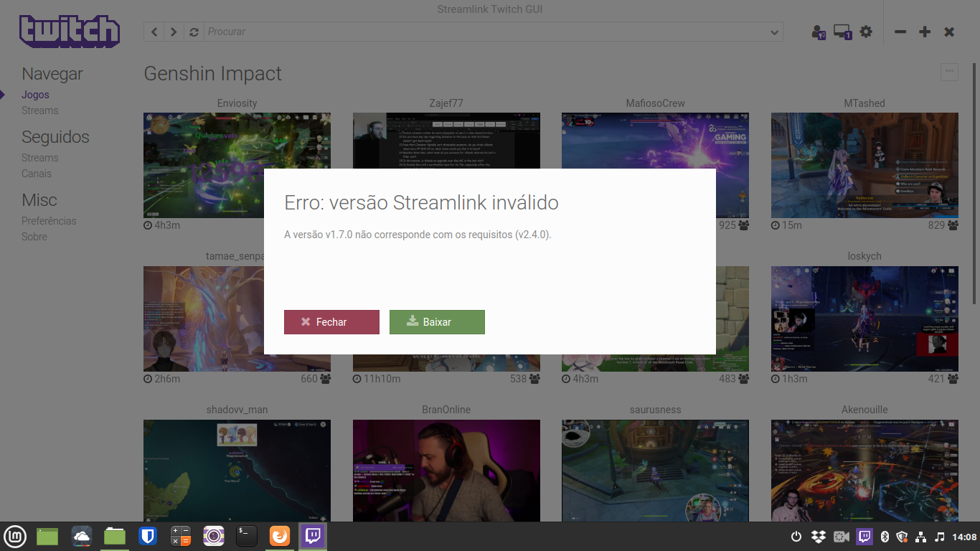Open settings gear icon
The image size is (980, 551).
pos(866,32)
